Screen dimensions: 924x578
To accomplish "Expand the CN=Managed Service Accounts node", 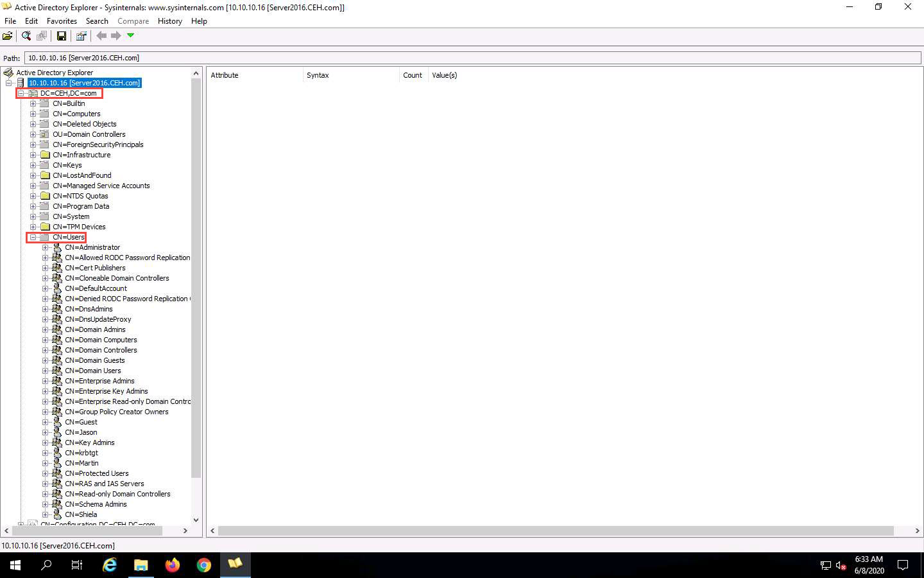I will tap(33, 186).
